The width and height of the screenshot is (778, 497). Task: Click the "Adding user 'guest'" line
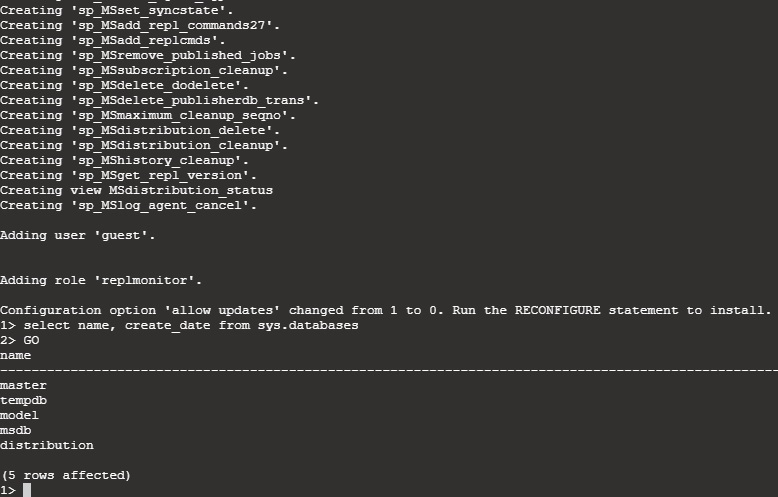(x=77, y=235)
